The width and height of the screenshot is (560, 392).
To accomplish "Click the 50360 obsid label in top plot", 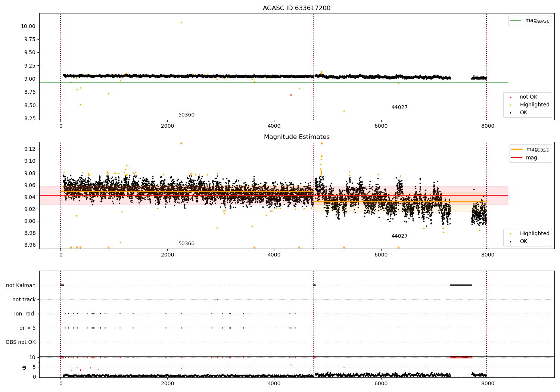I will [186, 115].
